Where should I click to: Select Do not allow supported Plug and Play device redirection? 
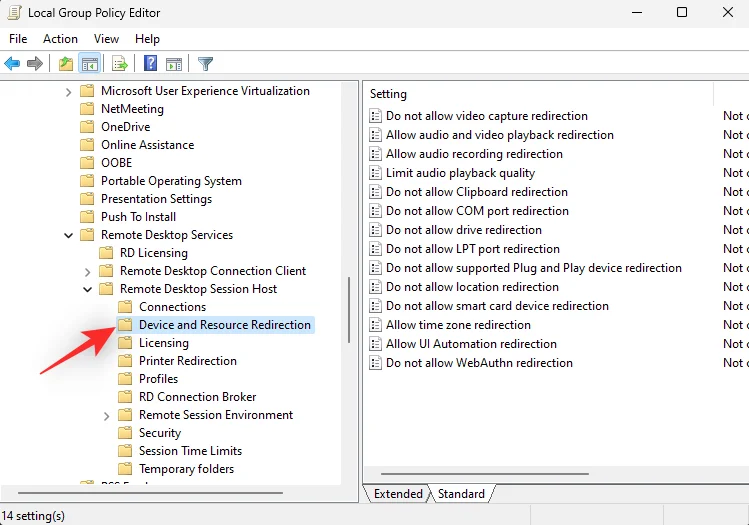click(x=534, y=268)
